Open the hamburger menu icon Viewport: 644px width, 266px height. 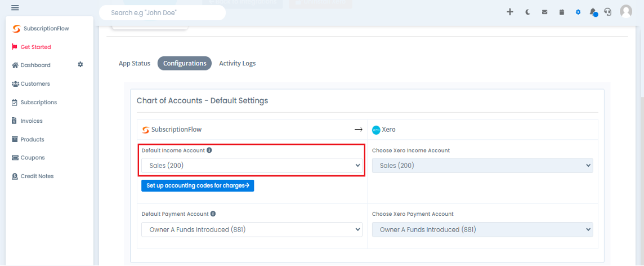[x=15, y=7]
